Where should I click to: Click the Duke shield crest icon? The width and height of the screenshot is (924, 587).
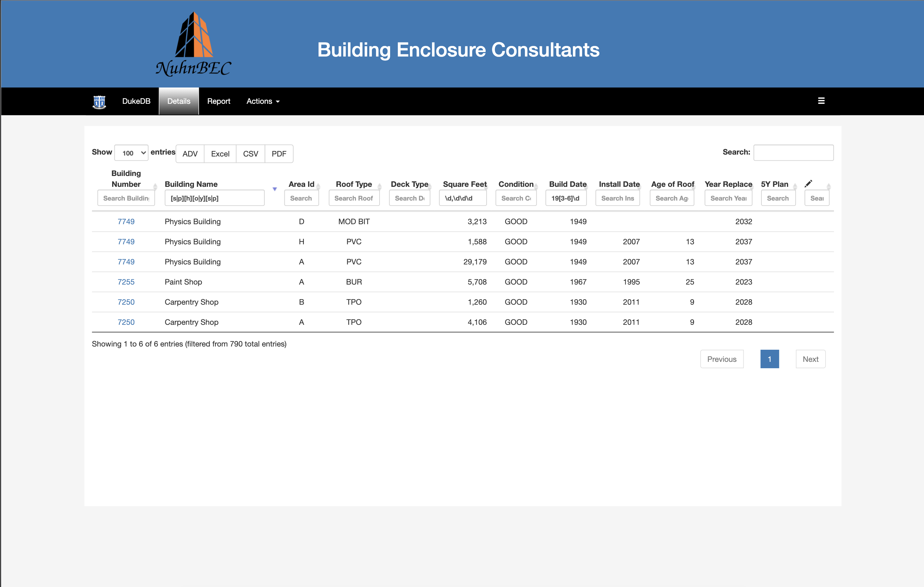[x=99, y=102]
